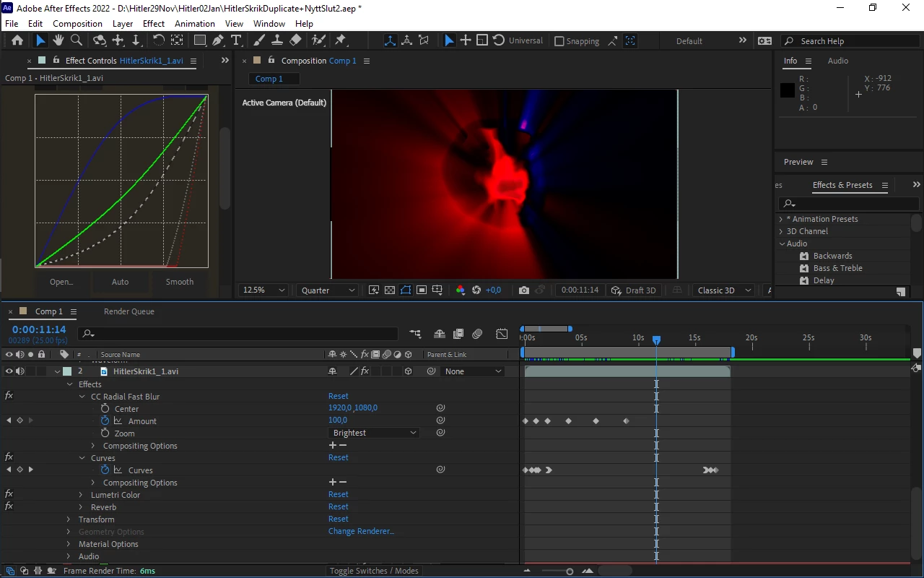Select the Puppet Pin tool
924x578 pixels.
point(340,40)
